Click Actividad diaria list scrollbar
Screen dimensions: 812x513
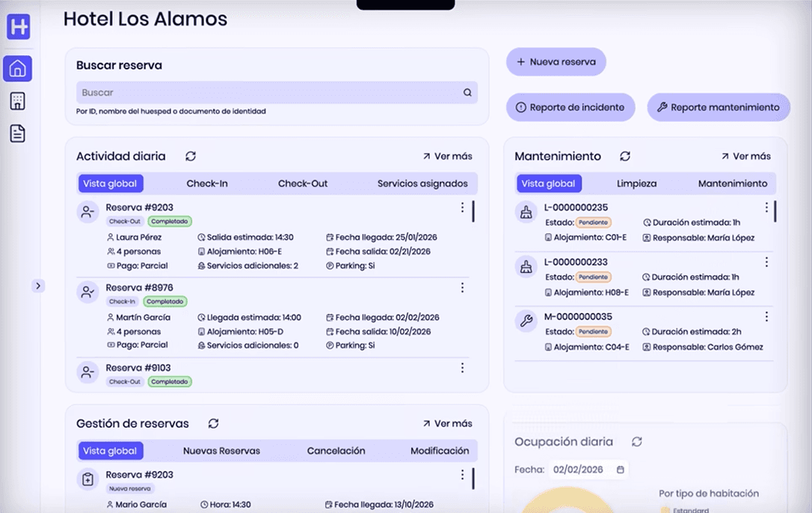(x=473, y=212)
